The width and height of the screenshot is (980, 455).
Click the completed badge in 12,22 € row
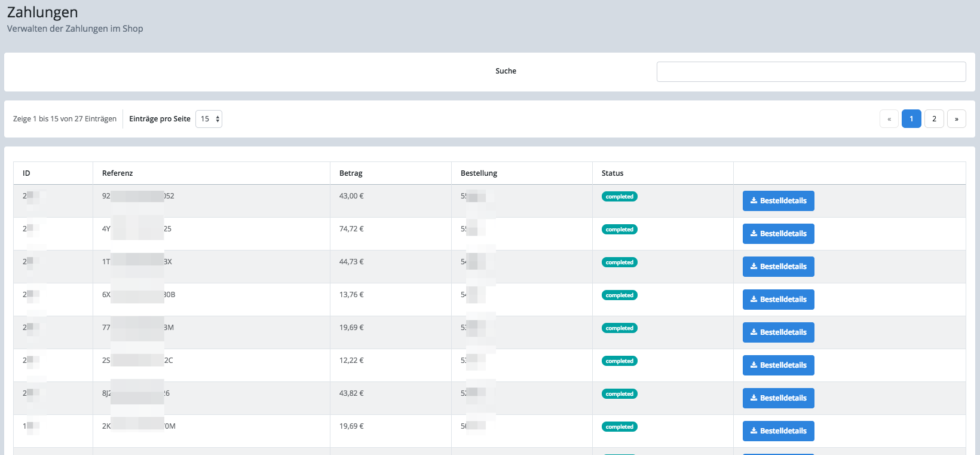coord(619,361)
